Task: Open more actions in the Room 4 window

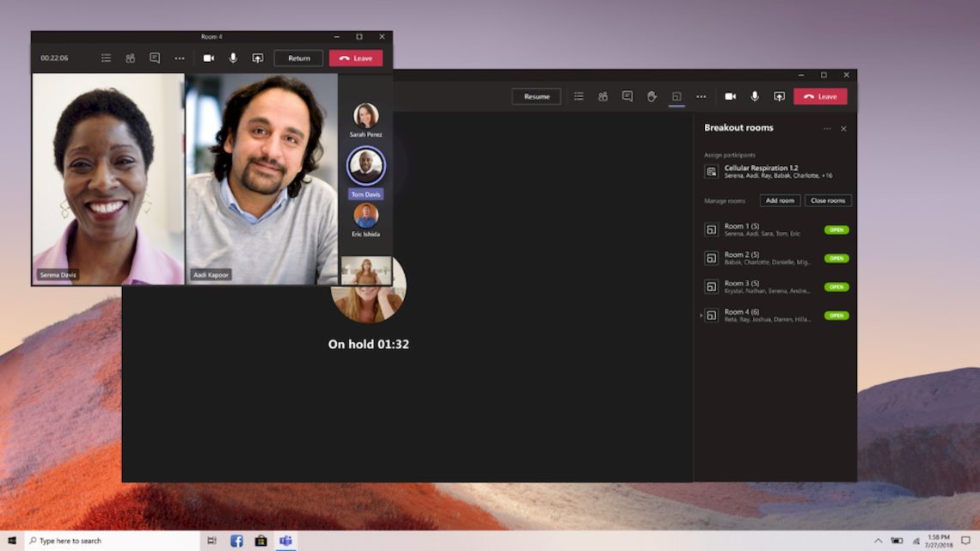Action: pyautogui.click(x=179, y=58)
